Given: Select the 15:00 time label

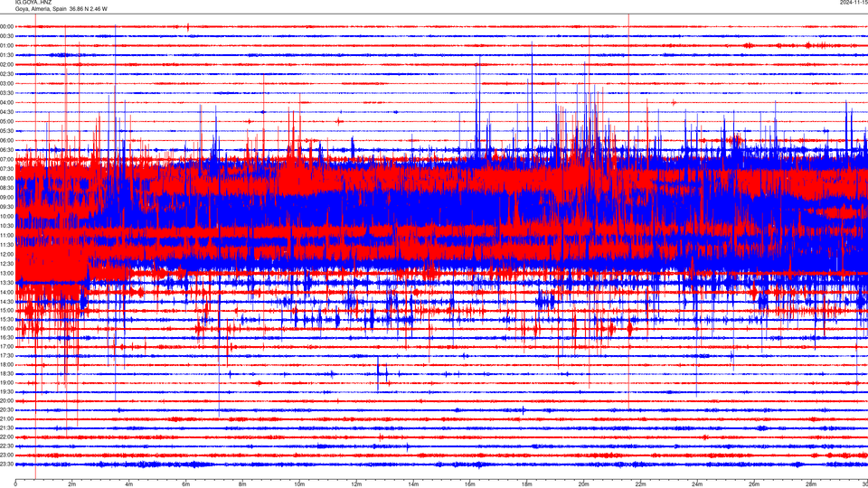Looking at the screenshot, I should click(x=6, y=310).
